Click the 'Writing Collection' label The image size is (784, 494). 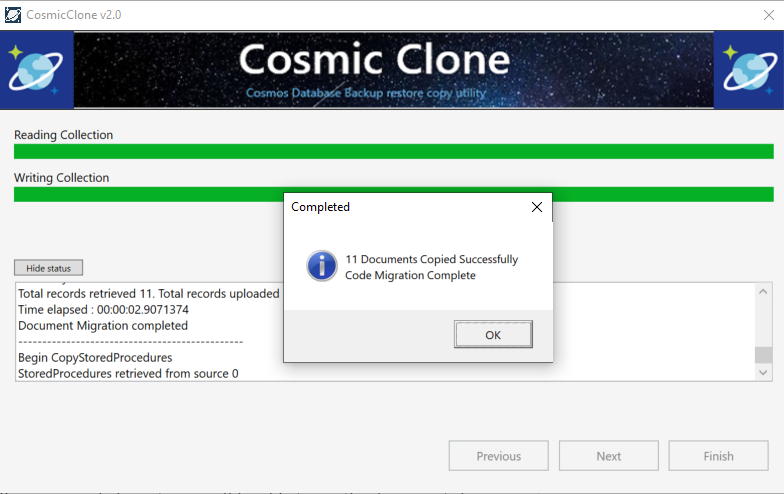(x=62, y=178)
